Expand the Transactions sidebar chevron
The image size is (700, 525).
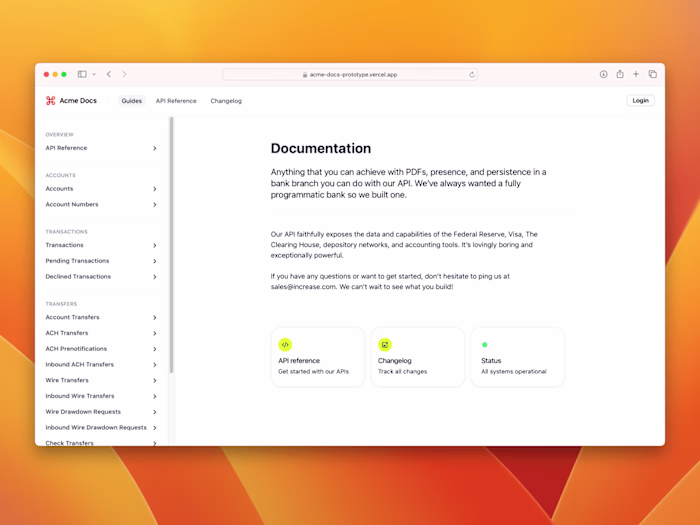[154, 245]
